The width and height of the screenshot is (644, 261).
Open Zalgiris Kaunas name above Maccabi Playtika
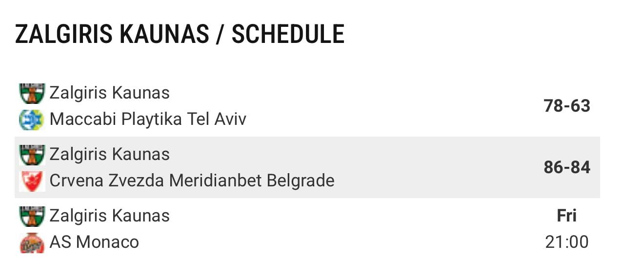[110, 93]
